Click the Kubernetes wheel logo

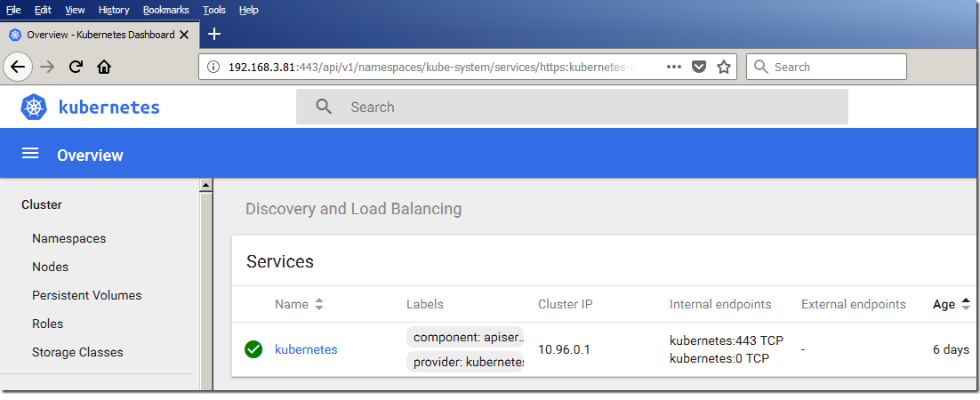pyautogui.click(x=34, y=107)
